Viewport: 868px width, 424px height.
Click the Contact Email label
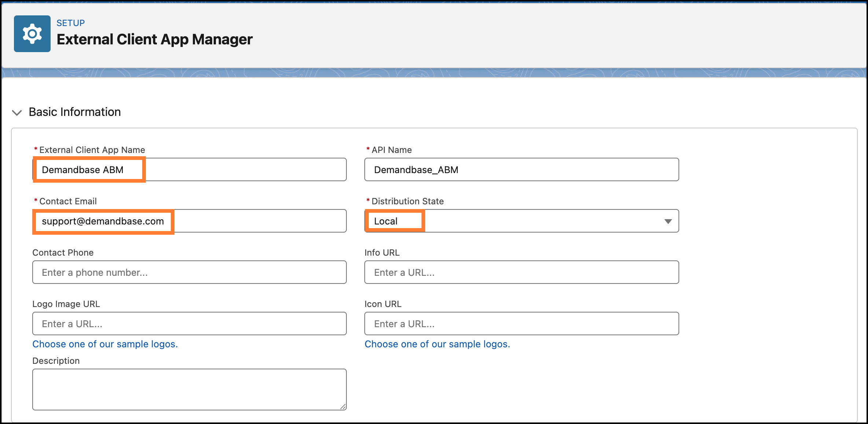pyautogui.click(x=68, y=201)
